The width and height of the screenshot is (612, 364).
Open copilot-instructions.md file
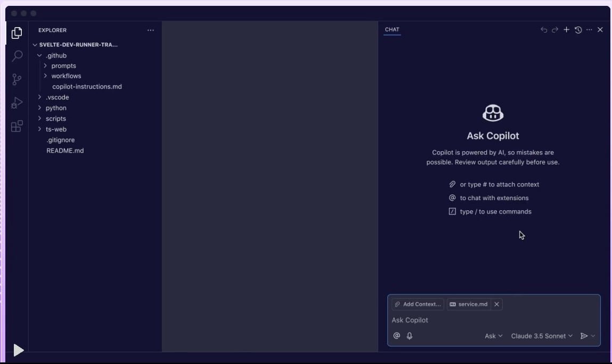(x=87, y=87)
